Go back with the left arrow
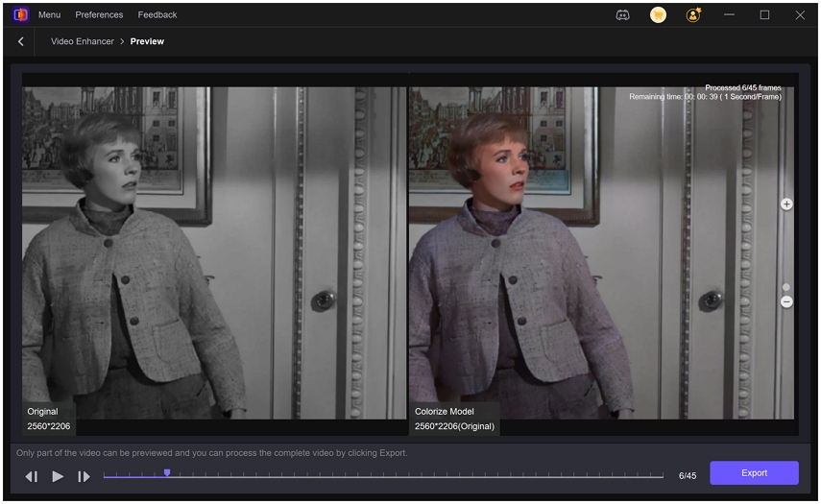 (20, 41)
